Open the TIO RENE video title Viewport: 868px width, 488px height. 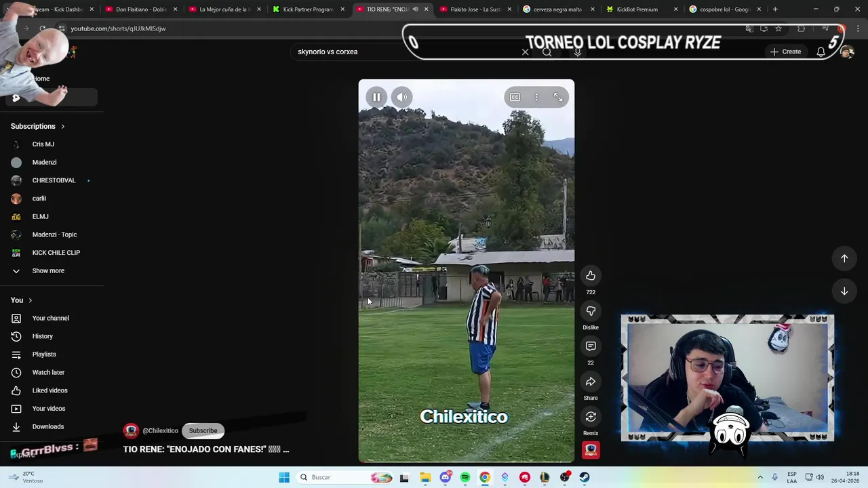click(206, 449)
